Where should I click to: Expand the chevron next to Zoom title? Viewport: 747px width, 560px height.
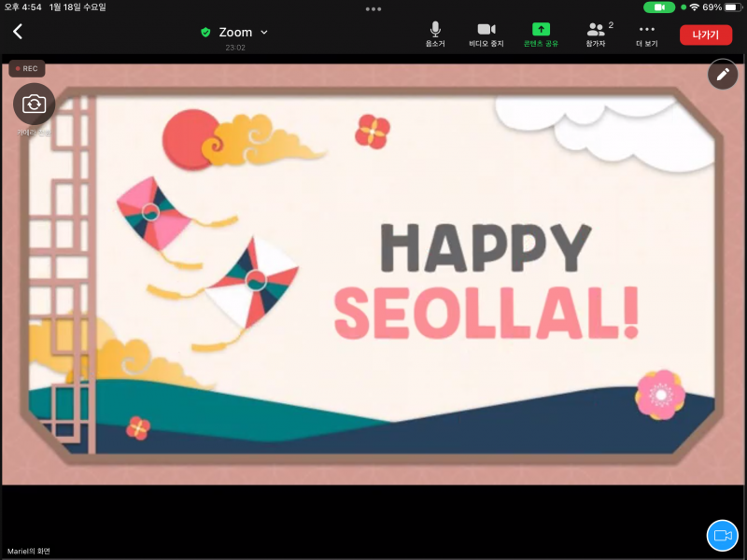point(263,32)
